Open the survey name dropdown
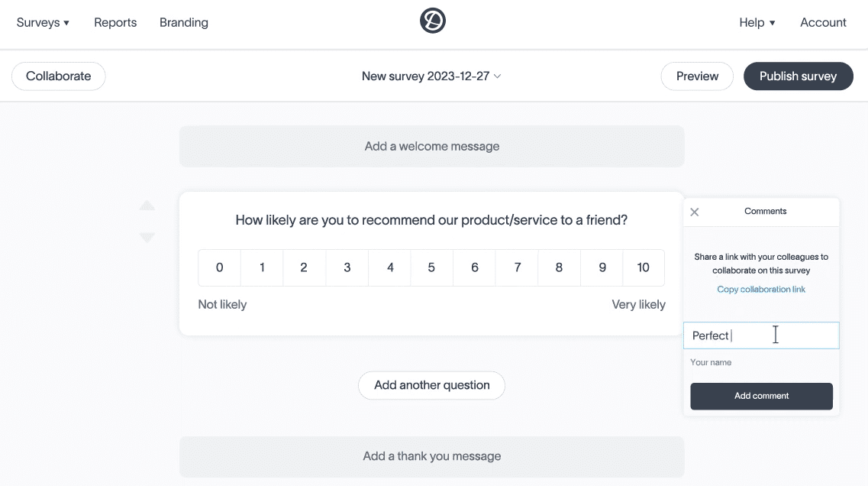The height and width of the screenshot is (486, 868). click(x=431, y=76)
